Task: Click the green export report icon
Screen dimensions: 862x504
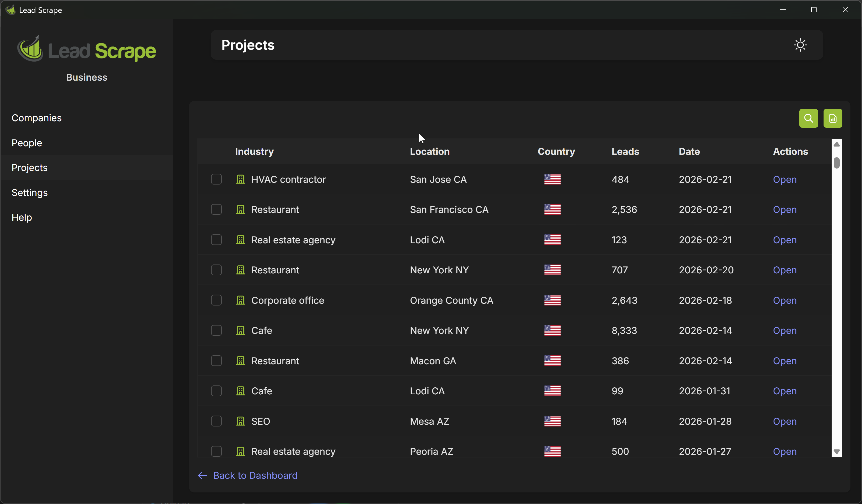Action: [832, 118]
